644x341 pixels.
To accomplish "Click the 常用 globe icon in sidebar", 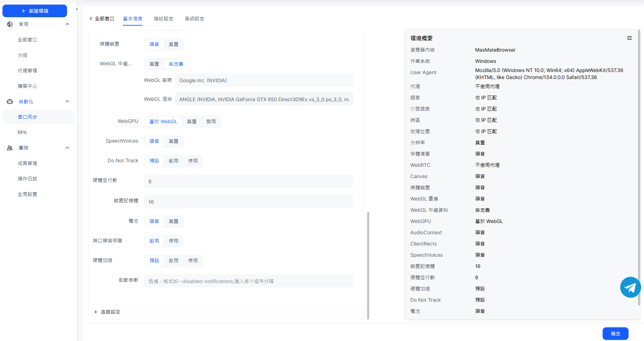I will (x=10, y=24).
